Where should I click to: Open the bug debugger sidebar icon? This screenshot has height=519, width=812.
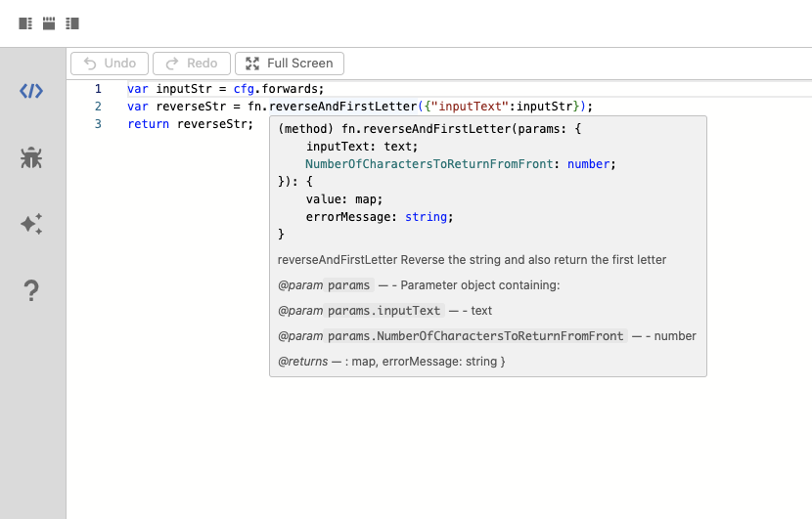tap(31, 157)
